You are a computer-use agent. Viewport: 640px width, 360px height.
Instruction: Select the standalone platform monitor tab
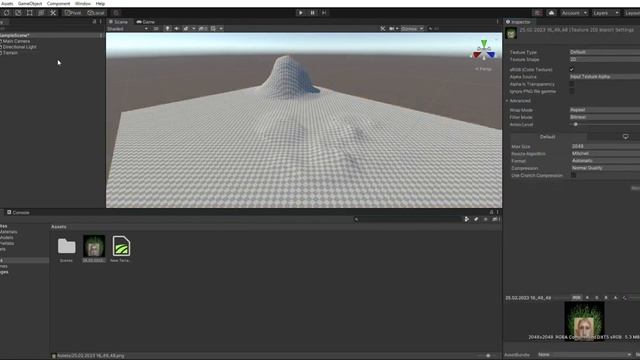[x=626, y=137]
